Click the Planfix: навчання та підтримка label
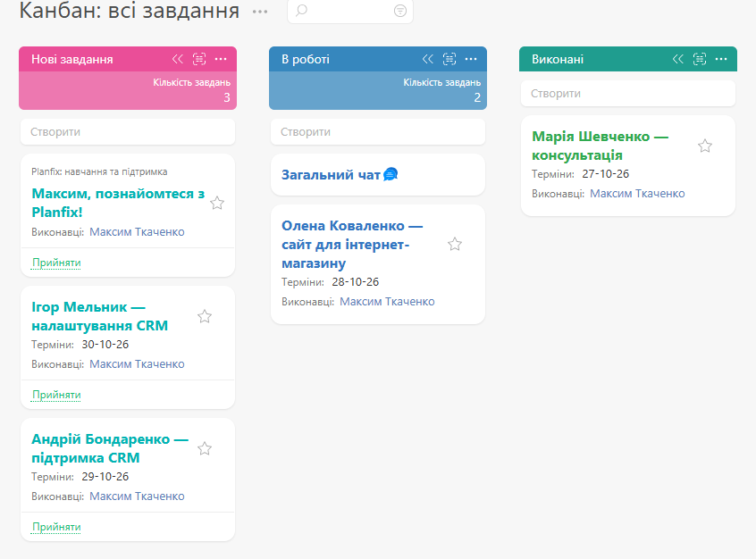 [99, 171]
